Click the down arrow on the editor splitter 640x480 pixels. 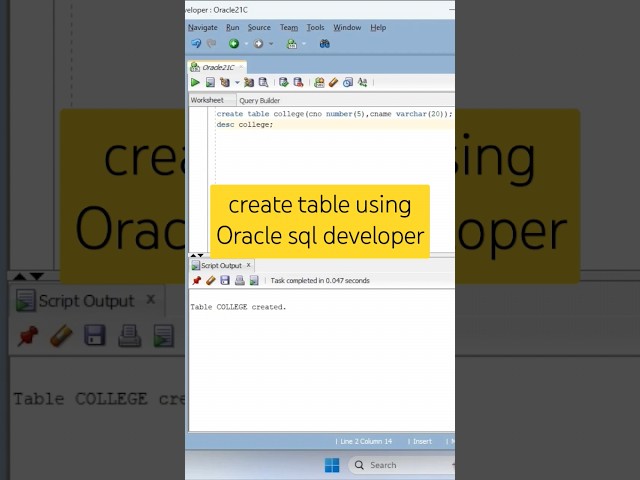click(200, 255)
